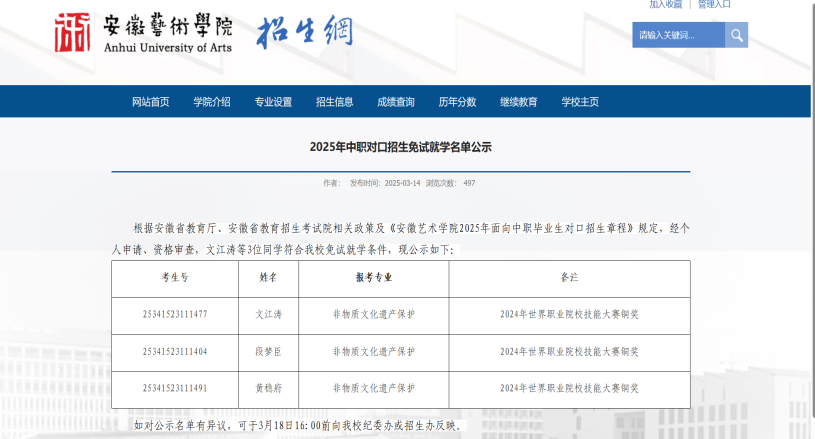Open the 学院介绍 menu item

pyautogui.click(x=212, y=102)
